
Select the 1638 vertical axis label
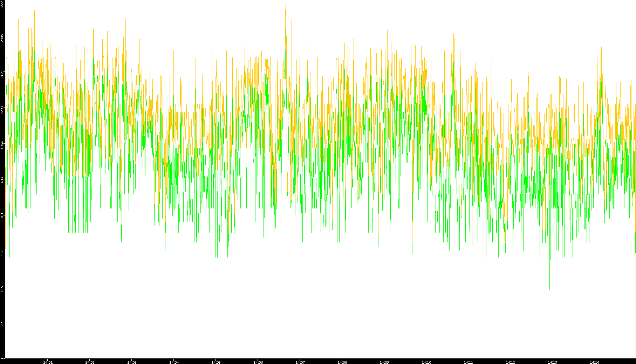[x=2, y=181]
